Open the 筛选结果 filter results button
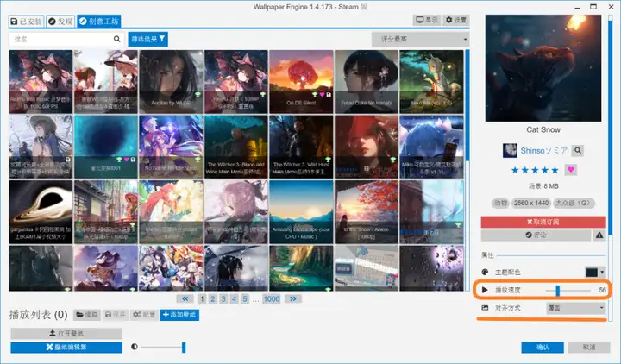The height and width of the screenshot is (364, 621). [x=147, y=39]
